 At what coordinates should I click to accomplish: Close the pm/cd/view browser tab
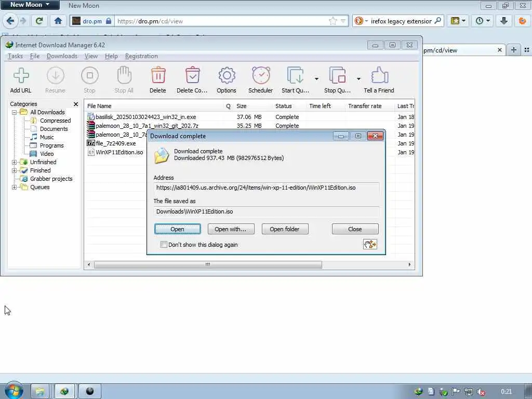pyautogui.click(x=499, y=50)
